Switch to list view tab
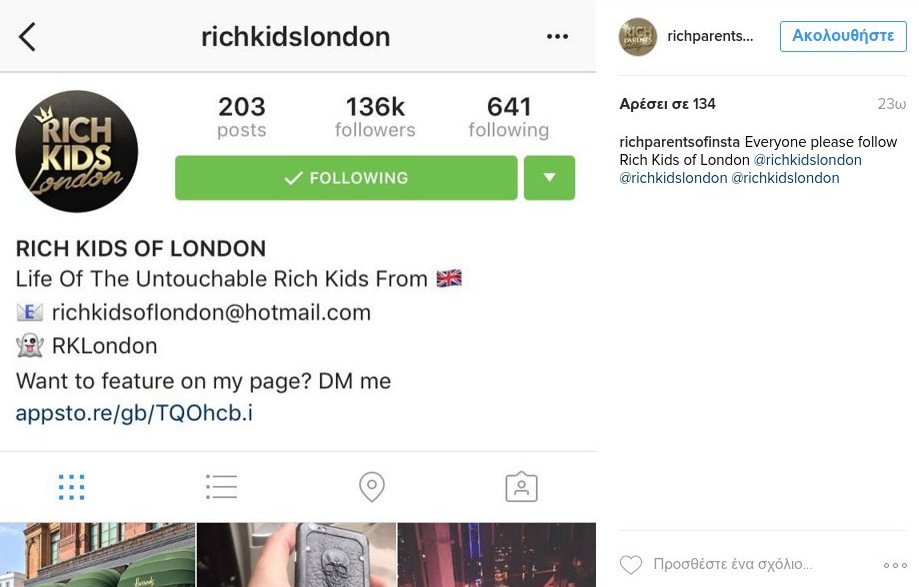Screen dimensions: 919x587 (222, 487)
